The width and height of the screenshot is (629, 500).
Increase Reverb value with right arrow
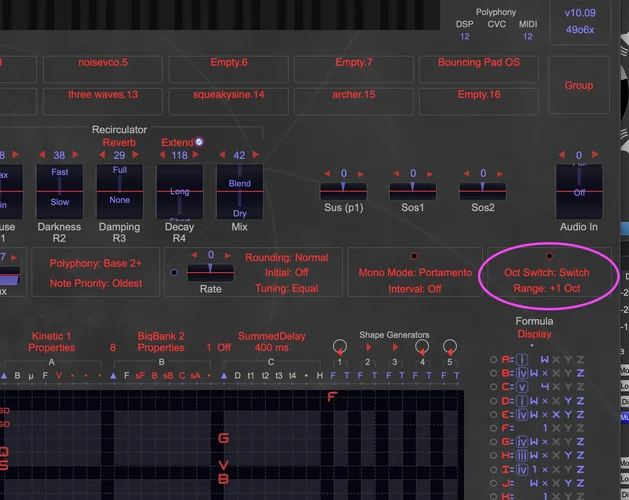[136, 155]
